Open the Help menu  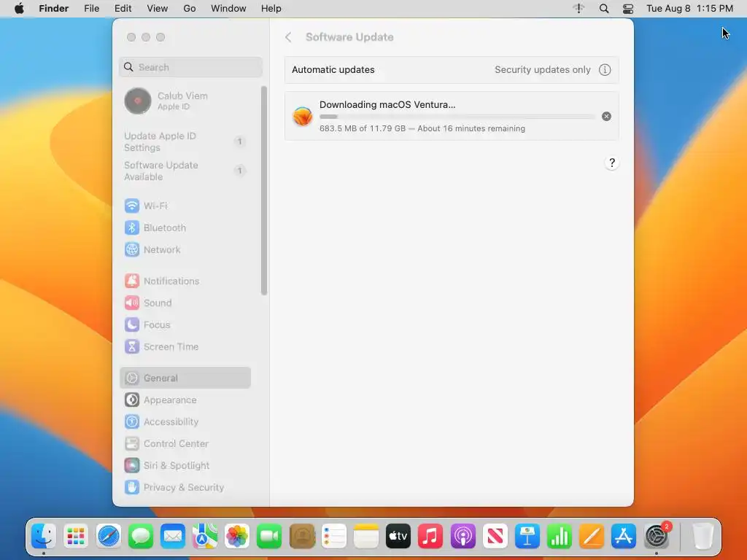271,9
